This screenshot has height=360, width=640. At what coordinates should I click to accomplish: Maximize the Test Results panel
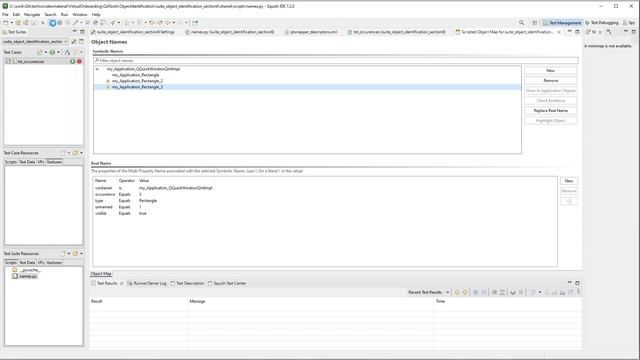pyautogui.click(x=577, y=283)
